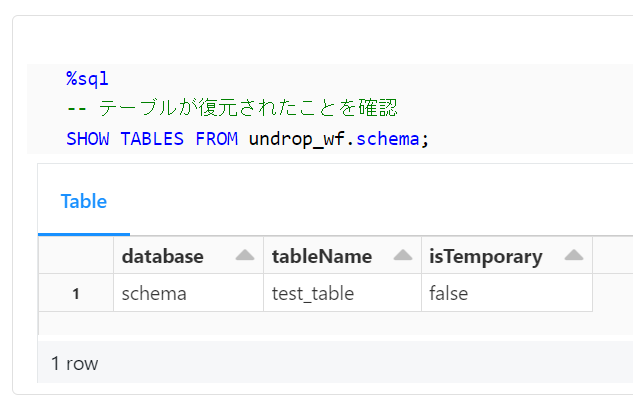Select the database column header
633x405 pixels.
pyautogui.click(x=163, y=257)
